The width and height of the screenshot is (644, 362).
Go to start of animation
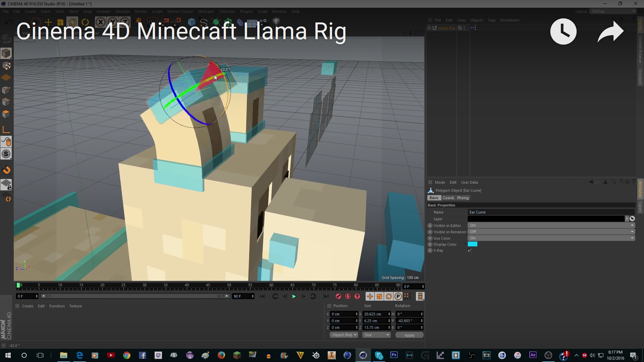coord(263,296)
